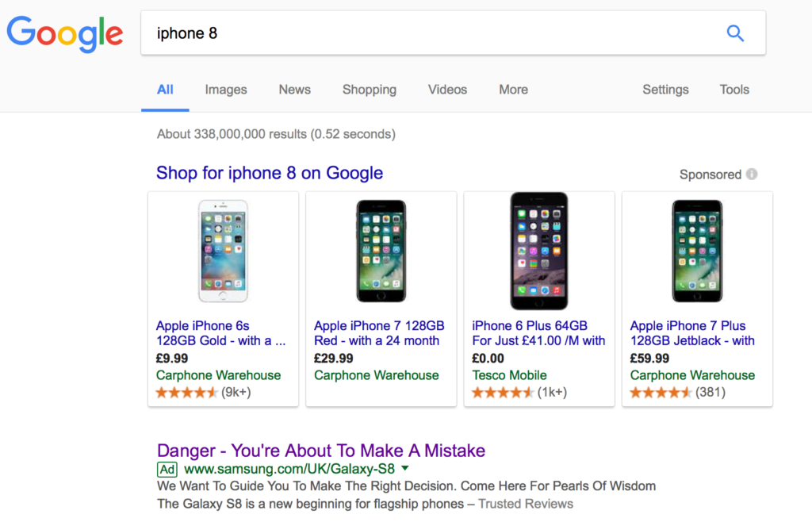Open the Apple iPhone 7 128GB Red listing
The height and width of the screenshot is (522, 812).
coord(379,333)
